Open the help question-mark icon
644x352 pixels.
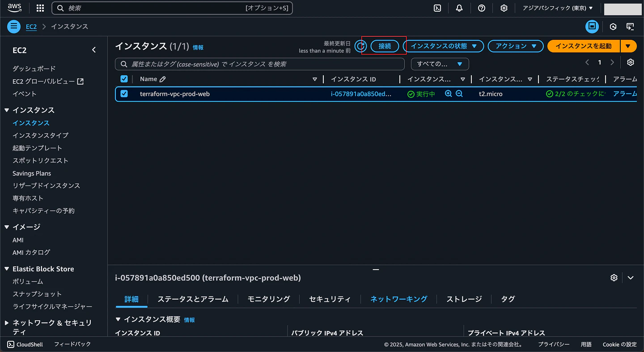point(482,8)
